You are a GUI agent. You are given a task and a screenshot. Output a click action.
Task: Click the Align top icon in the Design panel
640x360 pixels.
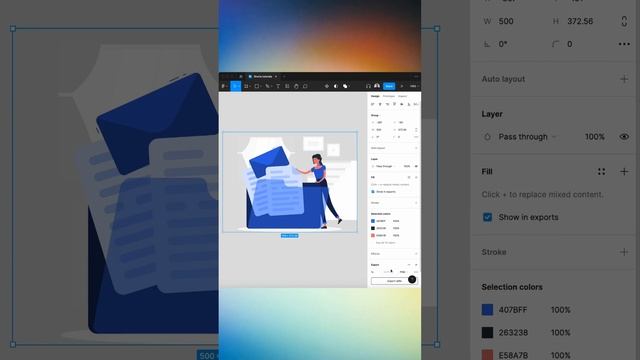[394, 104]
